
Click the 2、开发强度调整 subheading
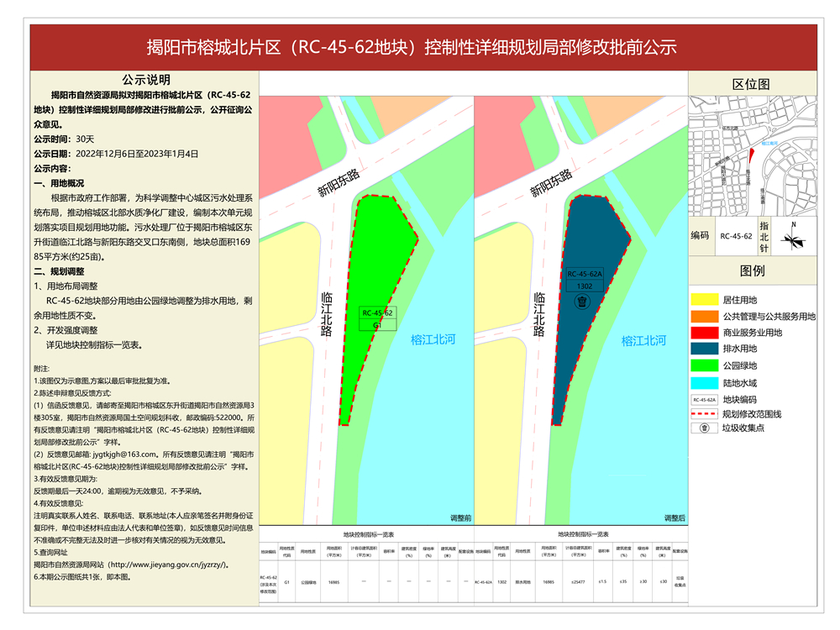[x=66, y=330]
